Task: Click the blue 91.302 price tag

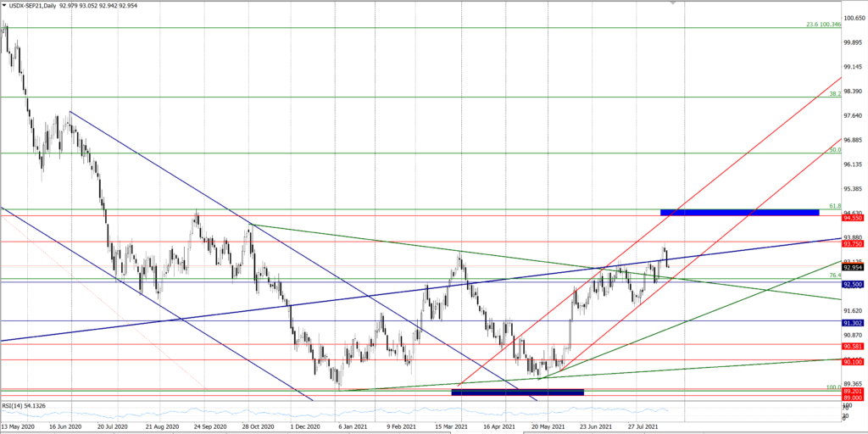Action: click(852, 323)
